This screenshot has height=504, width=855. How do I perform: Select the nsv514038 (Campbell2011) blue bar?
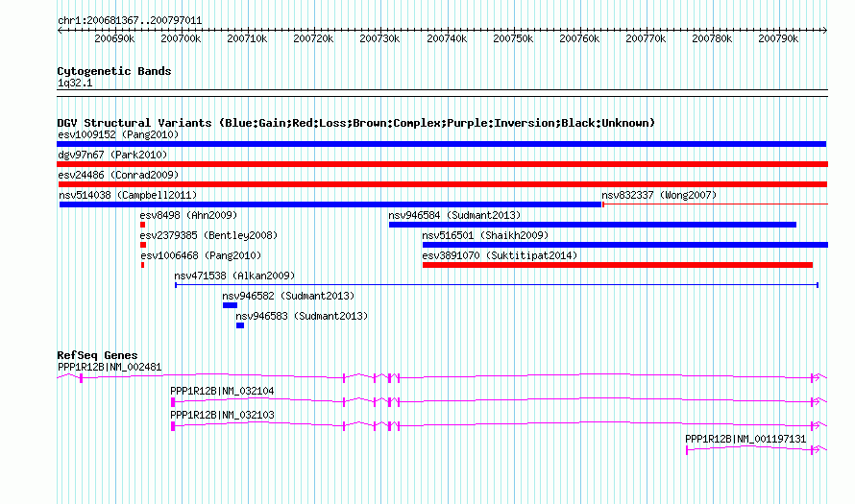tap(330, 204)
